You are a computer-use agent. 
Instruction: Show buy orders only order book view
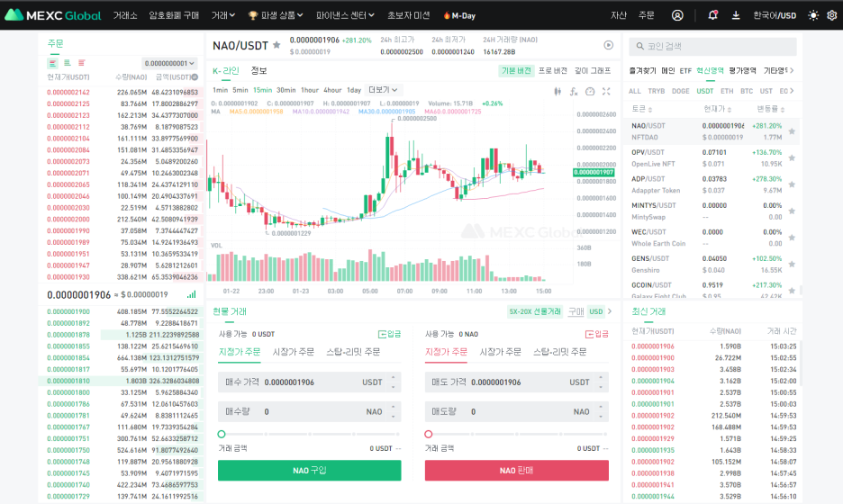point(68,63)
